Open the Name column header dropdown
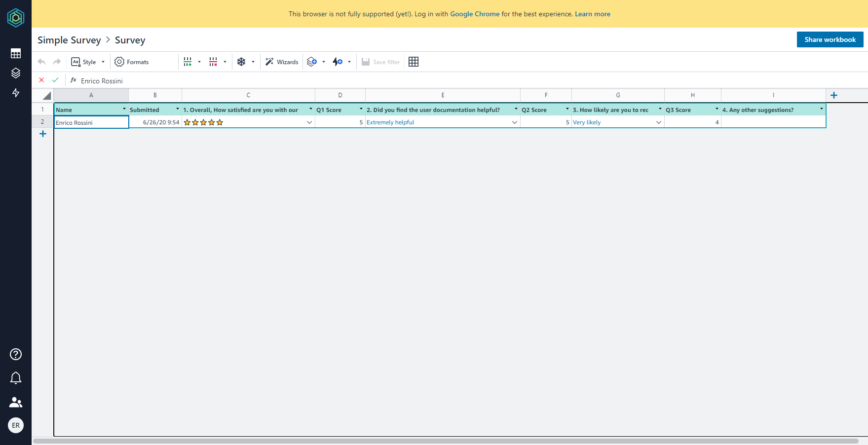This screenshot has width=868, height=445. pos(124,109)
